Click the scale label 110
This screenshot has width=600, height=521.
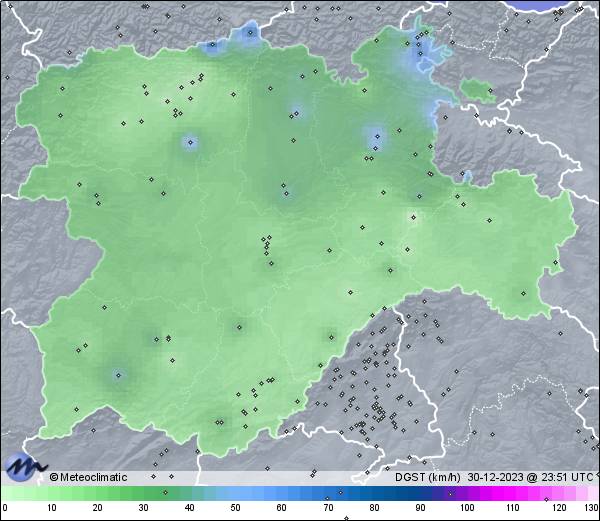[513, 508]
